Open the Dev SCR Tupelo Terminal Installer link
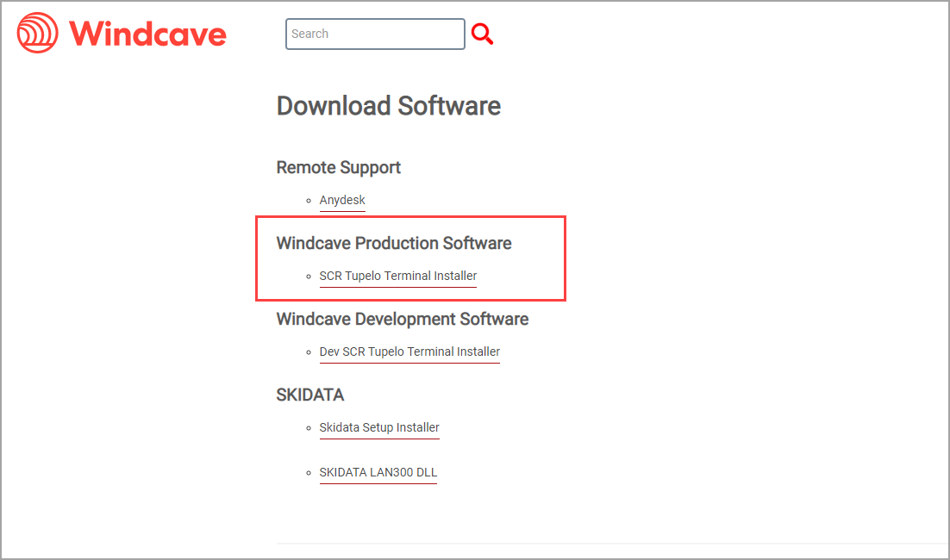Image resolution: width=950 pixels, height=560 pixels. click(409, 352)
